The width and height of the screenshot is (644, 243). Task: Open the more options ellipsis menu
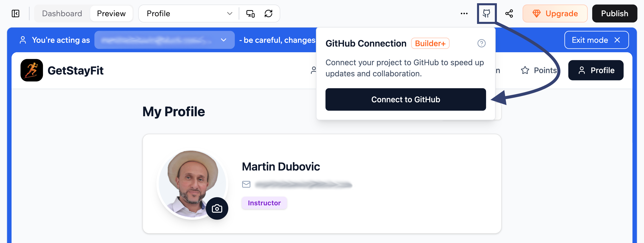pos(464,14)
